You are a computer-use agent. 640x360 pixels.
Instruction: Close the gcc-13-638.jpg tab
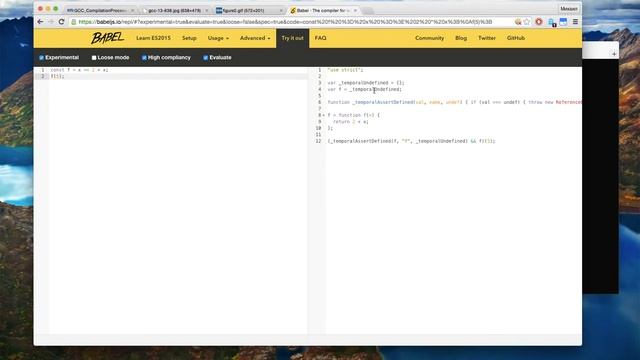tap(207, 10)
